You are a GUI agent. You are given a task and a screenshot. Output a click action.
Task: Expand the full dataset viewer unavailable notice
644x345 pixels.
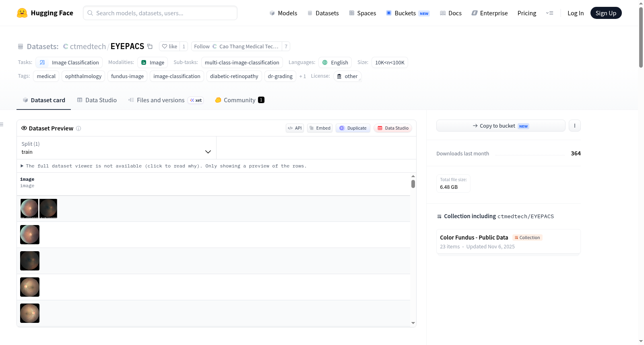point(163,166)
